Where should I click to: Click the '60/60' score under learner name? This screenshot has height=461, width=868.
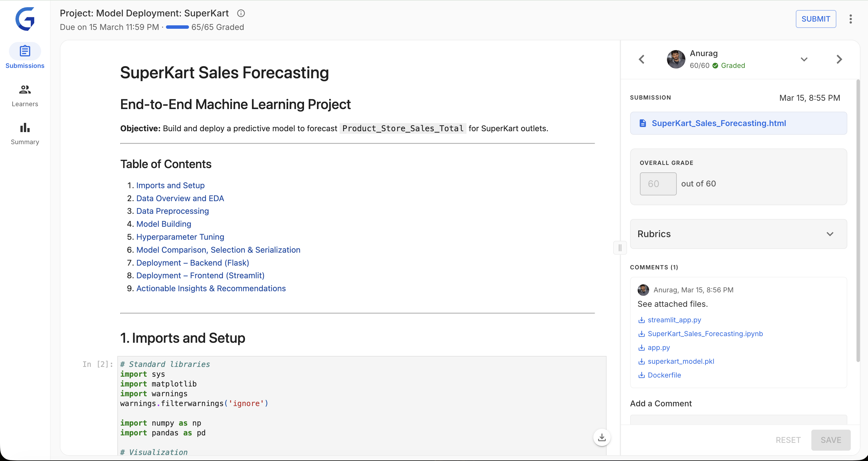(699, 65)
